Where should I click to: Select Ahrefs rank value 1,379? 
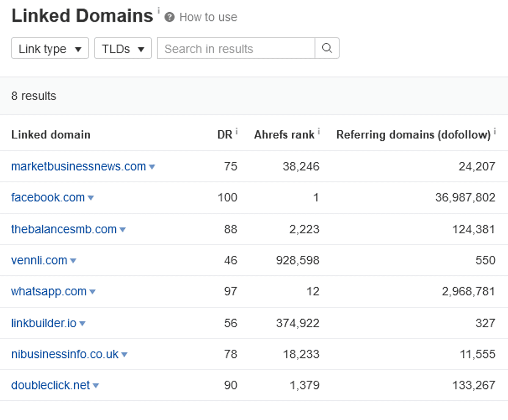[x=304, y=385]
